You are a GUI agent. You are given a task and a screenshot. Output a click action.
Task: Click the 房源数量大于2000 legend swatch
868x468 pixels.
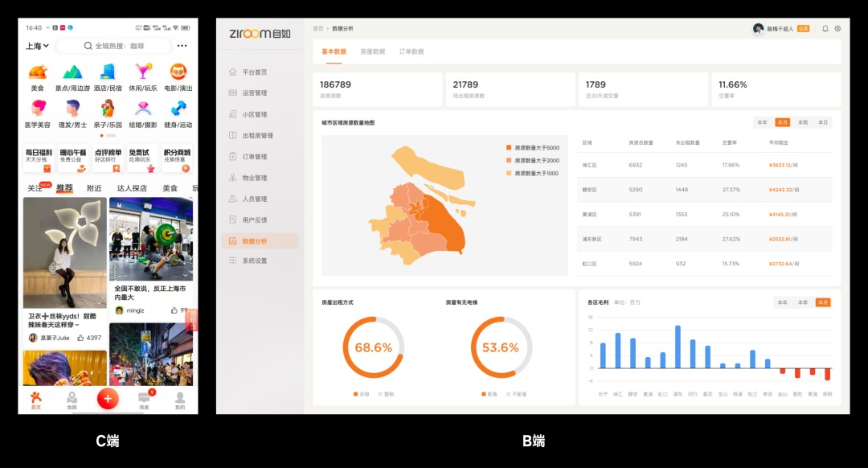point(508,161)
